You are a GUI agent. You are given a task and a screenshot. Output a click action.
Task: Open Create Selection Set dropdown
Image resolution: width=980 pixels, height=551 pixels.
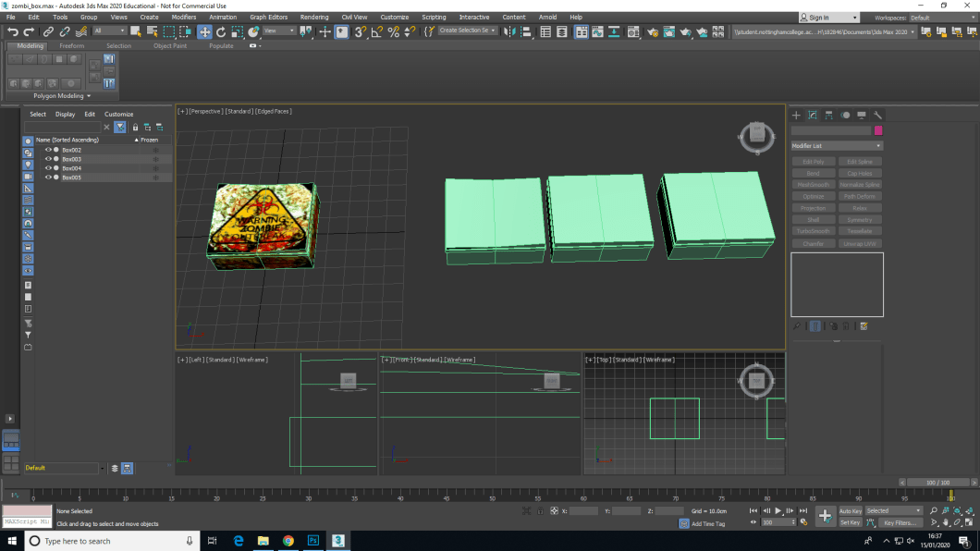(x=467, y=31)
